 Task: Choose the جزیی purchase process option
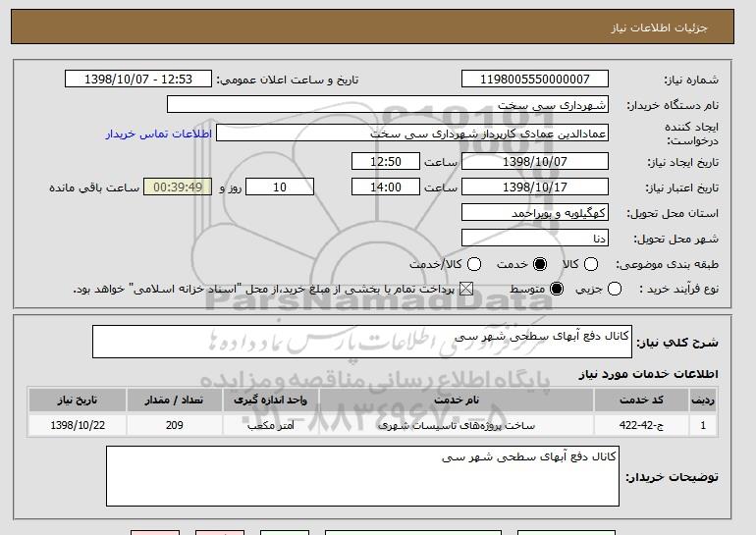pyautogui.click(x=615, y=290)
